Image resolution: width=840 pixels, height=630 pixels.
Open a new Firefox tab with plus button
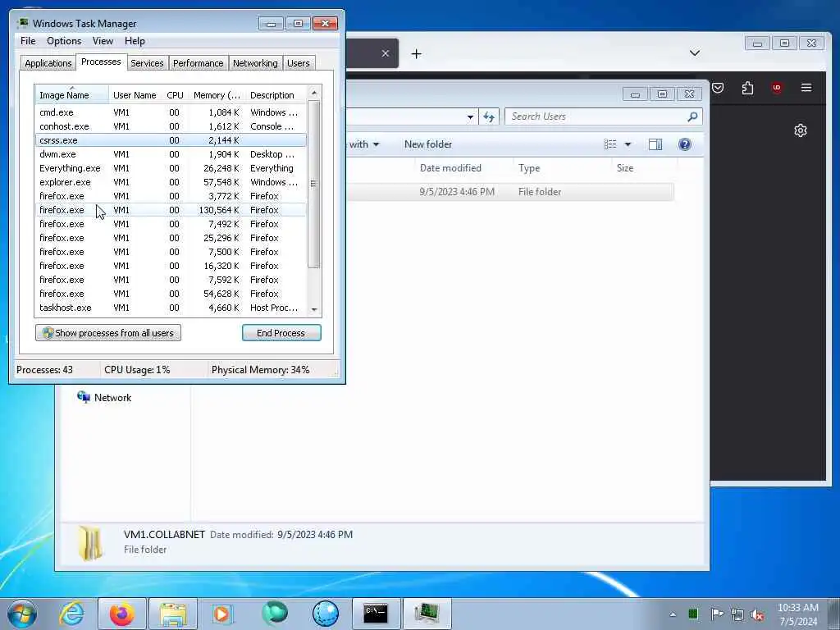coord(416,53)
